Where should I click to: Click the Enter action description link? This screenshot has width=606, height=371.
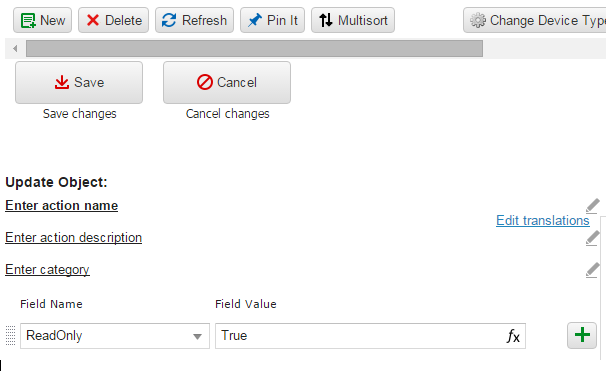(x=73, y=238)
